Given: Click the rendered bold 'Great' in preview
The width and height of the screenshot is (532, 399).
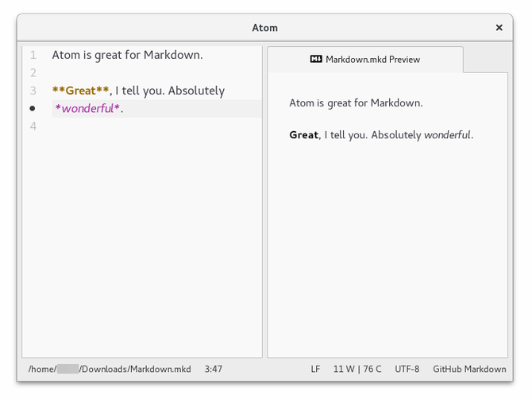Looking at the screenshot, I should [x=303, y=135].
